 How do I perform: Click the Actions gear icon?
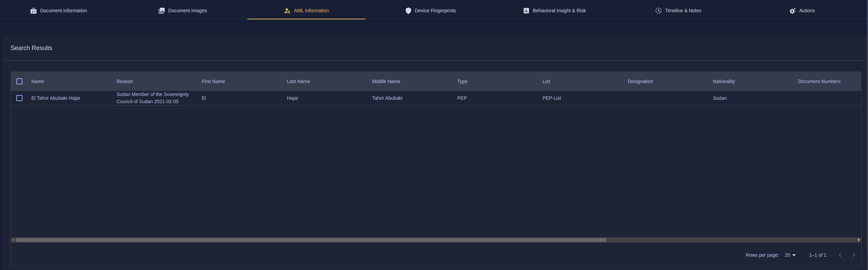pyautogui.click(x=793, y=11)
